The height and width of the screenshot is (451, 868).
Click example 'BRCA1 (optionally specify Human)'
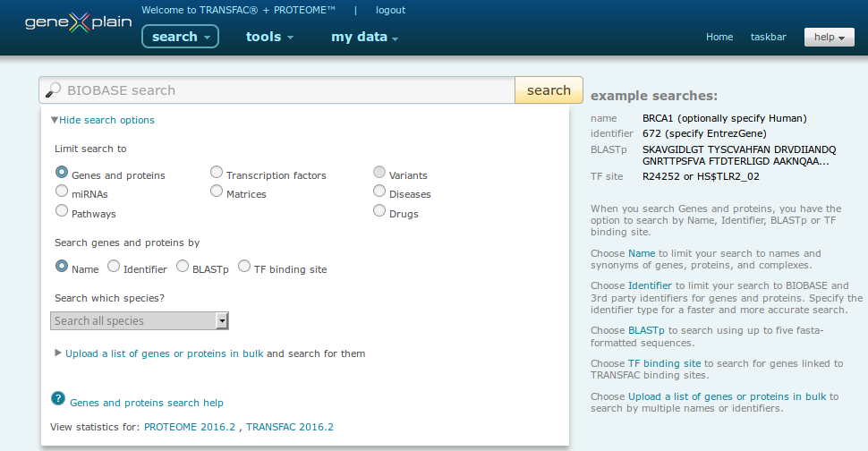pos(725,118)
